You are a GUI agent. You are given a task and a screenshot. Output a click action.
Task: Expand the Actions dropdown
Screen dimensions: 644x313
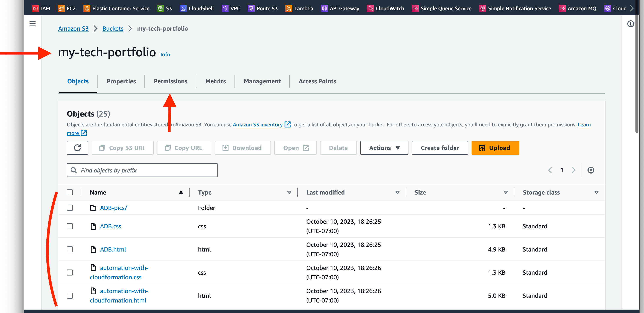(x=384, y=148)
